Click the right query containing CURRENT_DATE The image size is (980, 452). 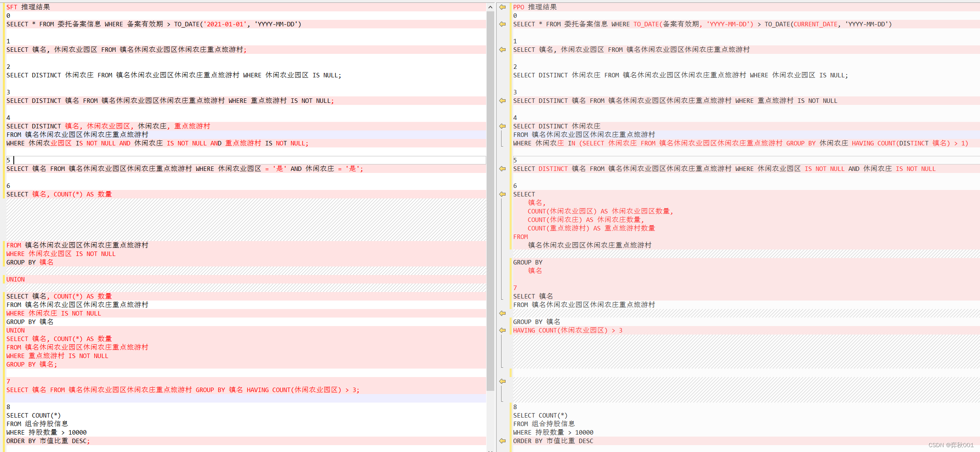[702, 24]
